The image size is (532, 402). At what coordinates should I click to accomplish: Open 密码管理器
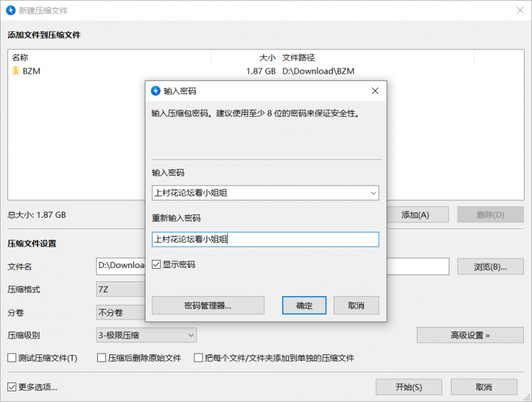pos(208,306)
